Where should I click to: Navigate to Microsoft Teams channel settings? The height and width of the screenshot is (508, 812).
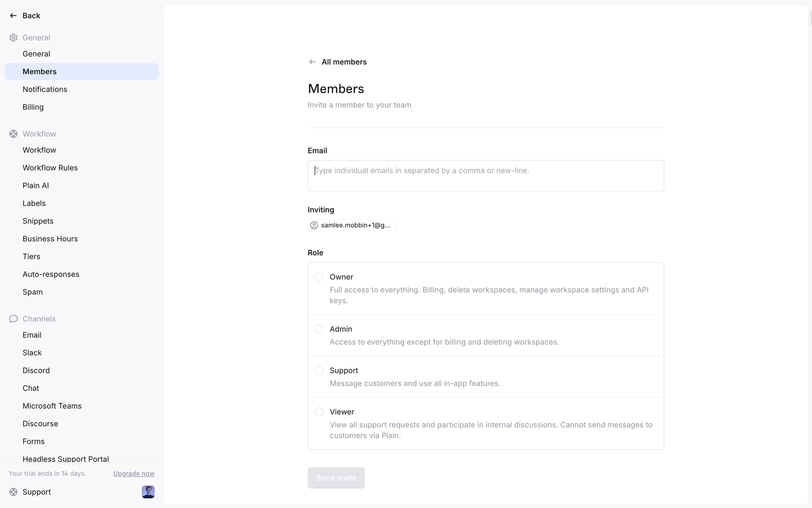pos(52,406)
